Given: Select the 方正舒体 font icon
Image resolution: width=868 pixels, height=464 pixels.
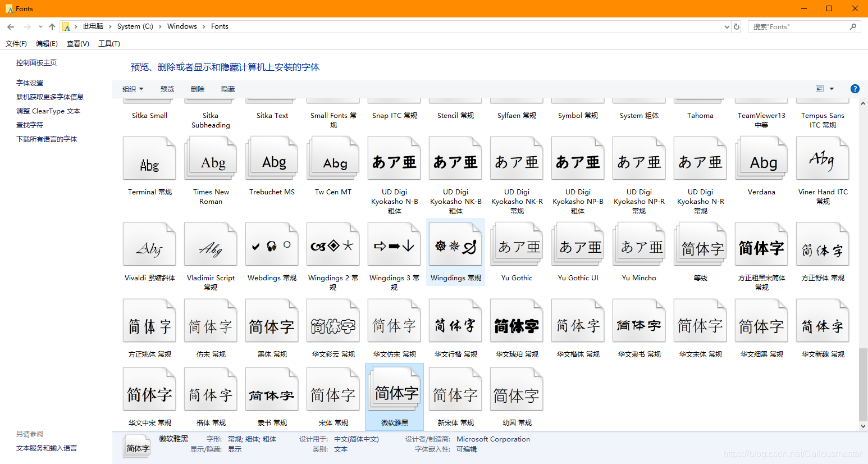Looking at the screenshot, I should 823,244.
